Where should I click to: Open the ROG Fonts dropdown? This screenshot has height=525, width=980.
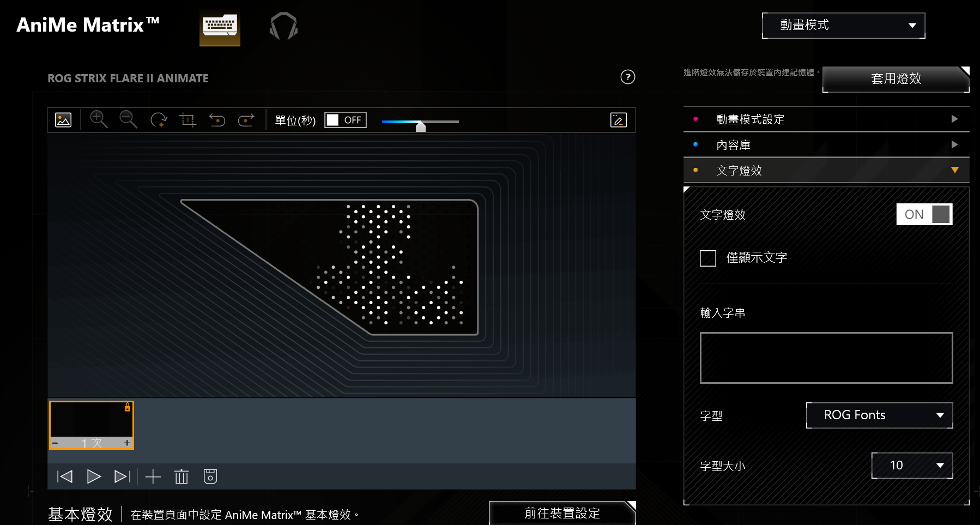tap(879, 415)
